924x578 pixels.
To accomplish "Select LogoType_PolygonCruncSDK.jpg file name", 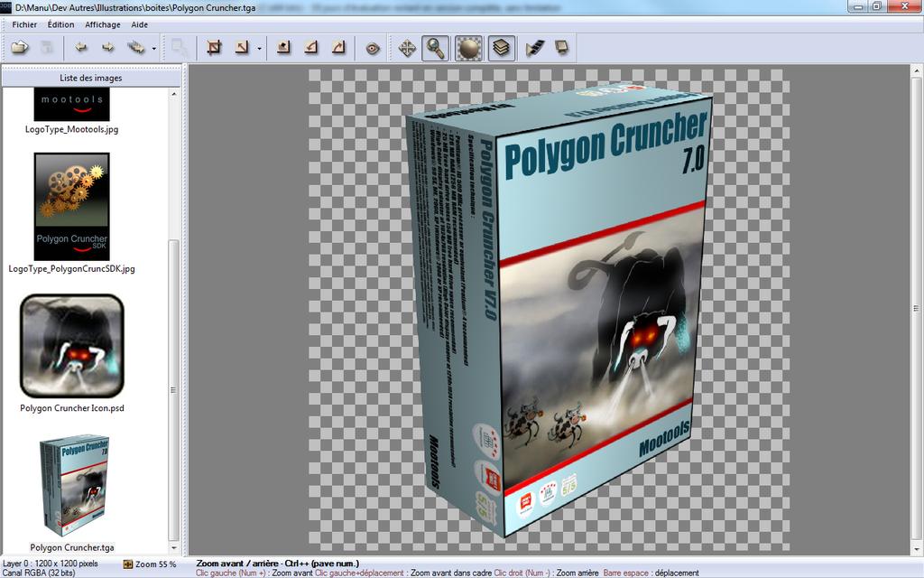I will [x=72, y=268].
